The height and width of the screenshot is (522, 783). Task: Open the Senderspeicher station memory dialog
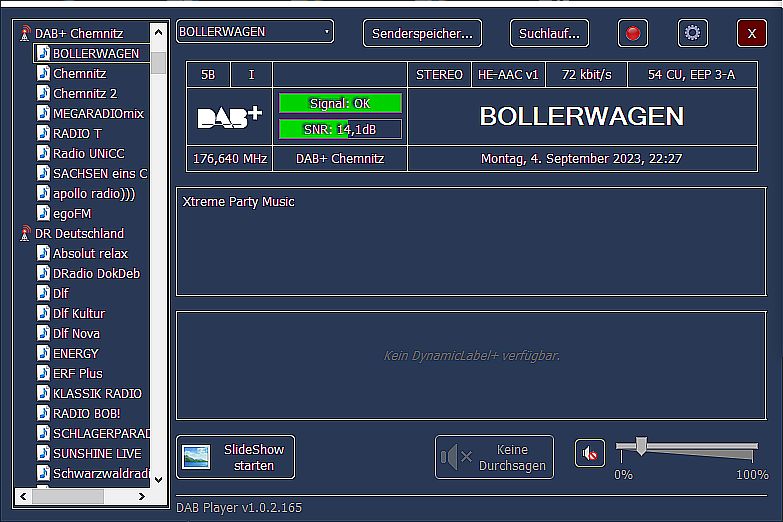click(x=422, y=33)
